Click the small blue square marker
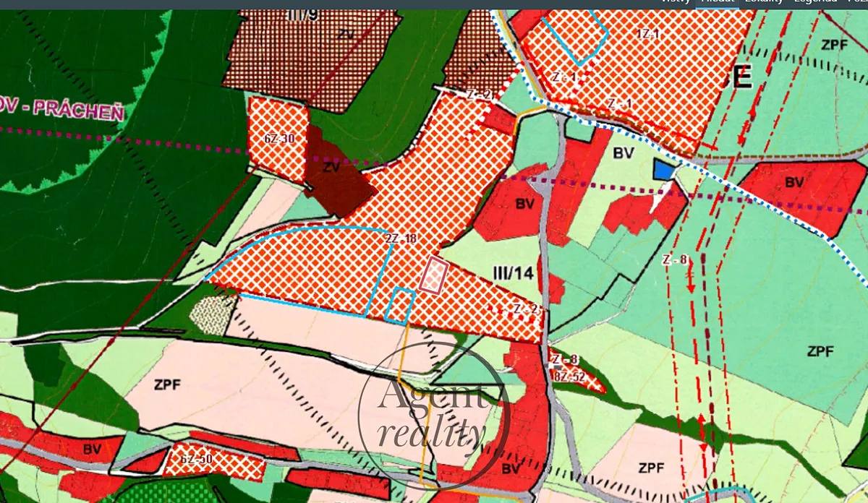 point(663,170)
